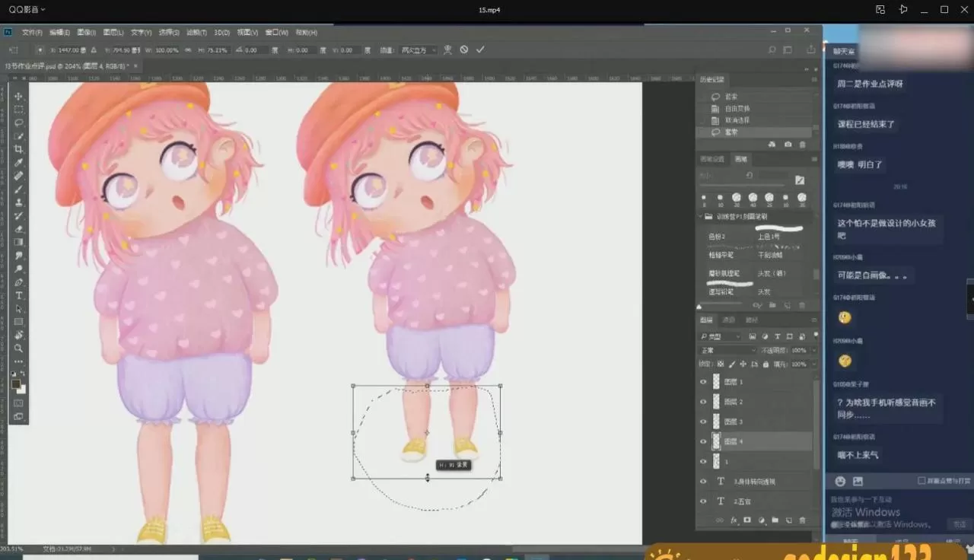This screenshot has width=974, height=560.
Task: Open the 滤镜 (Filter) menu
Action: point(195,33)
